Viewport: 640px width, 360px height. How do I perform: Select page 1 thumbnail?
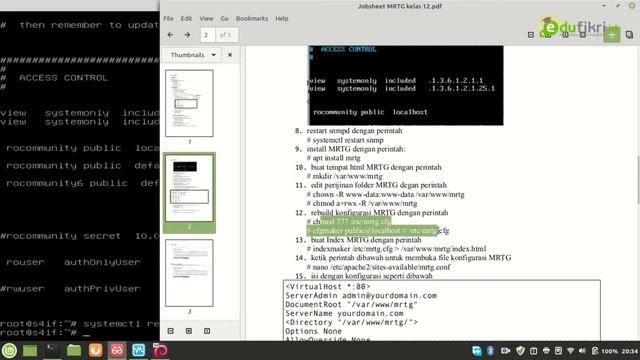[x=189, y=103]
